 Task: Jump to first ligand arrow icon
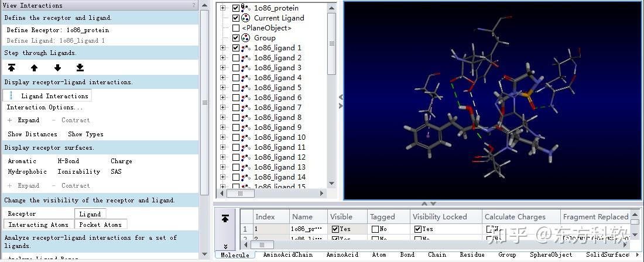pyautogui.click(x=12, y=68)
